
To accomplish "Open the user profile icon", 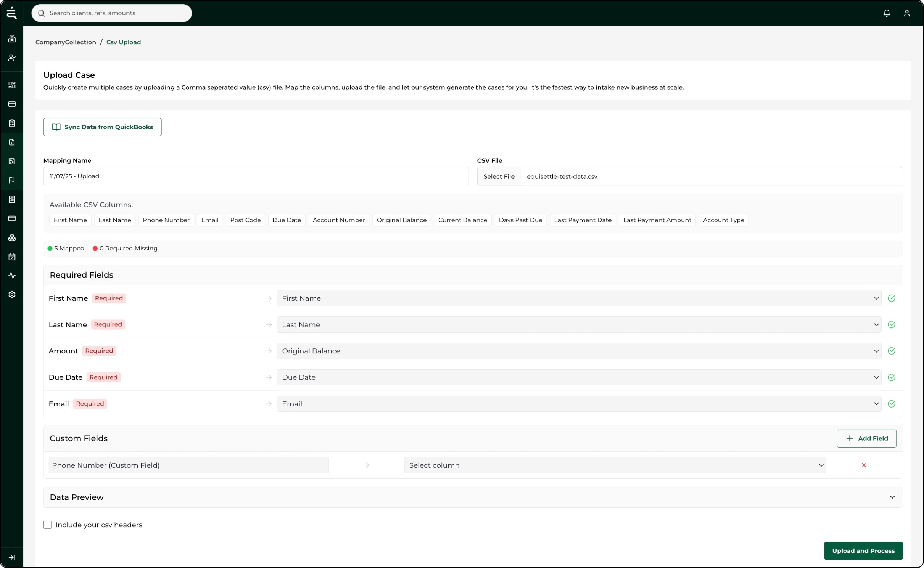I will click(907, 13).
